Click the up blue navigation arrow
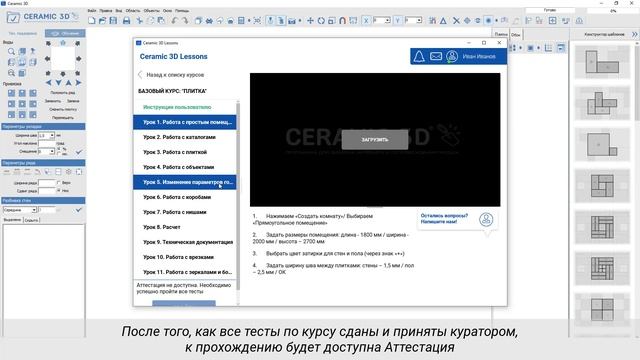The height and width of the screenshot is (360, 640). [x=68, y=83]
